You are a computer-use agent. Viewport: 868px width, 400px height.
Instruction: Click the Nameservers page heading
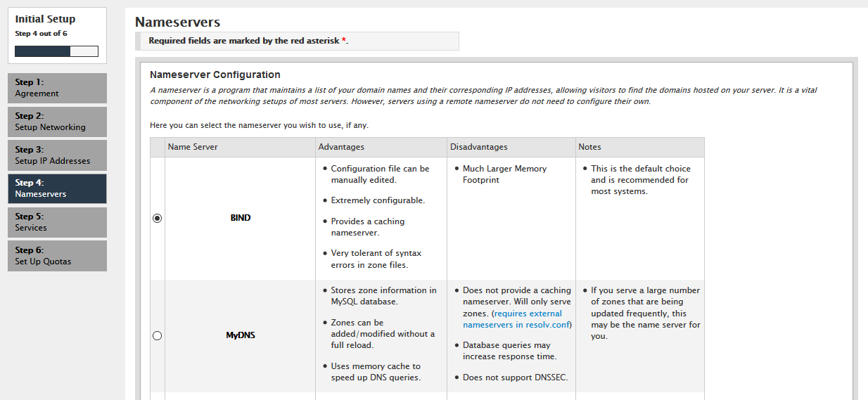click(177, 22)
